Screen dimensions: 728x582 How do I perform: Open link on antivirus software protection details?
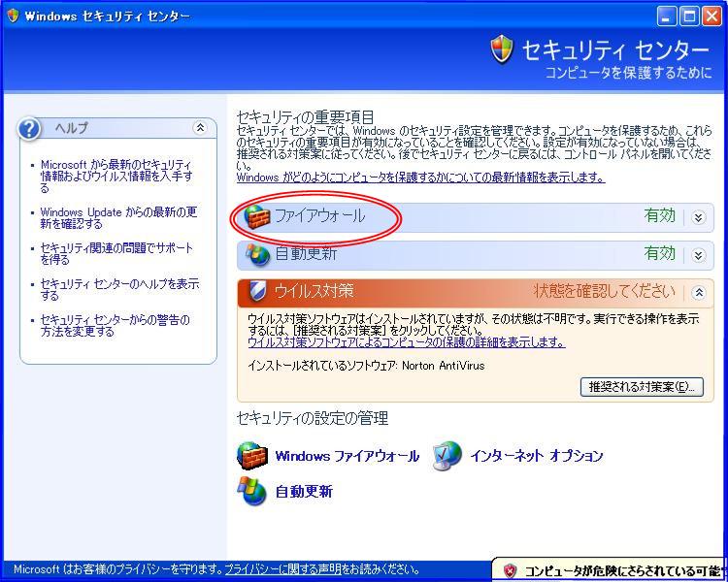click(x=407, y=342)
